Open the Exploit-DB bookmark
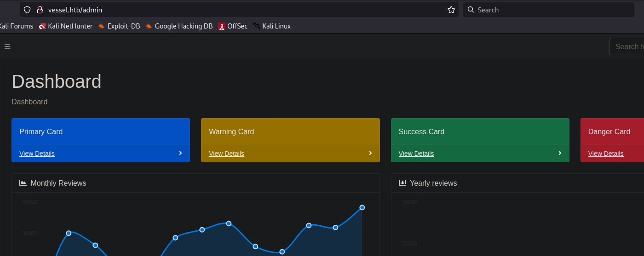This screenshot has width=644, height=256. [119, 26]
